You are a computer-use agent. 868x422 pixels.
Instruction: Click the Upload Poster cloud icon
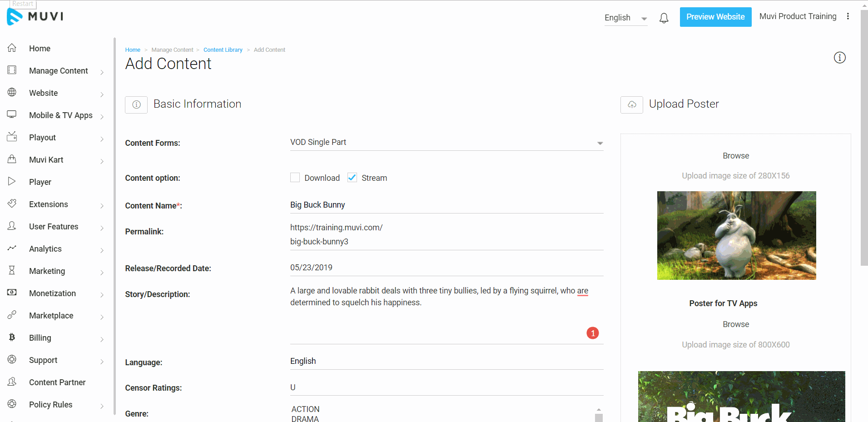pyautogui.click(x=631, y=104)
